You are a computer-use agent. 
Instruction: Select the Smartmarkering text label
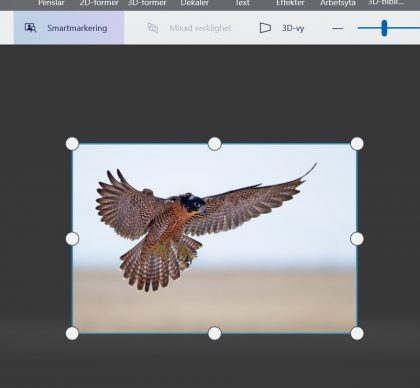77,28
